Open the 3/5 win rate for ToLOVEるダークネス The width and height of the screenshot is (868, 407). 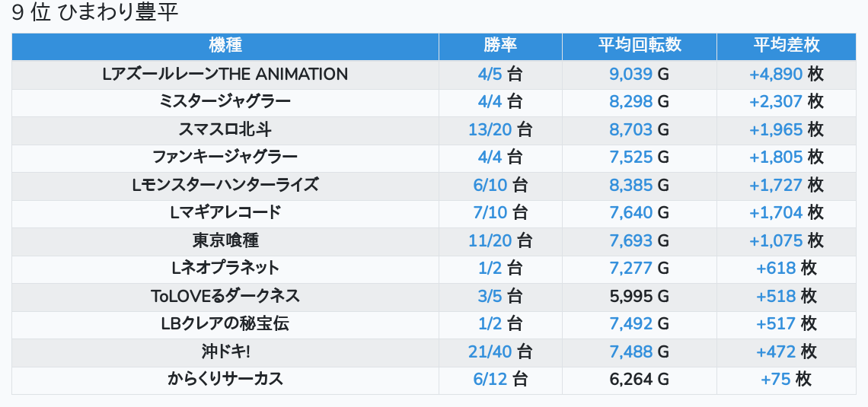point(491,296)
